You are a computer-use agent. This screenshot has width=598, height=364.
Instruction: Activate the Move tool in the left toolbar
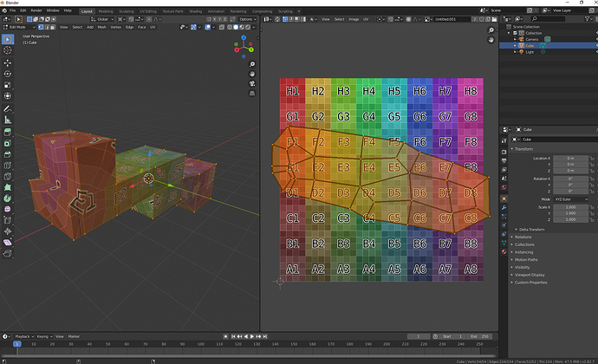(x=7, y=63)
